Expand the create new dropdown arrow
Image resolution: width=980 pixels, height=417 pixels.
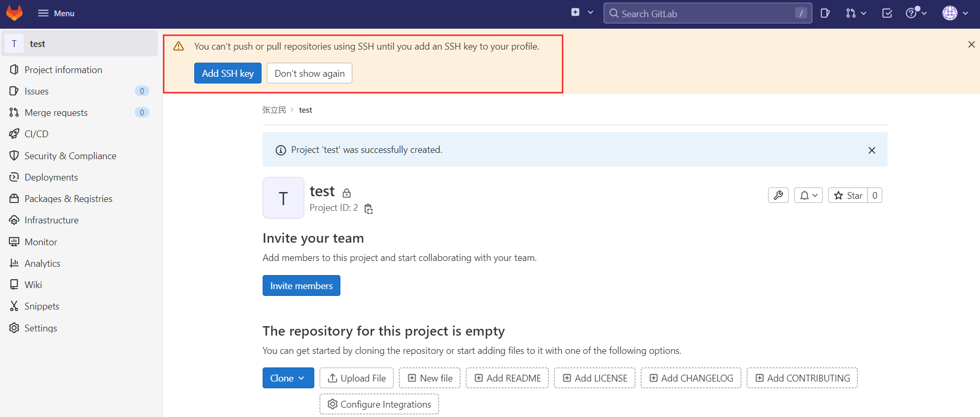(x=591, y=13)
